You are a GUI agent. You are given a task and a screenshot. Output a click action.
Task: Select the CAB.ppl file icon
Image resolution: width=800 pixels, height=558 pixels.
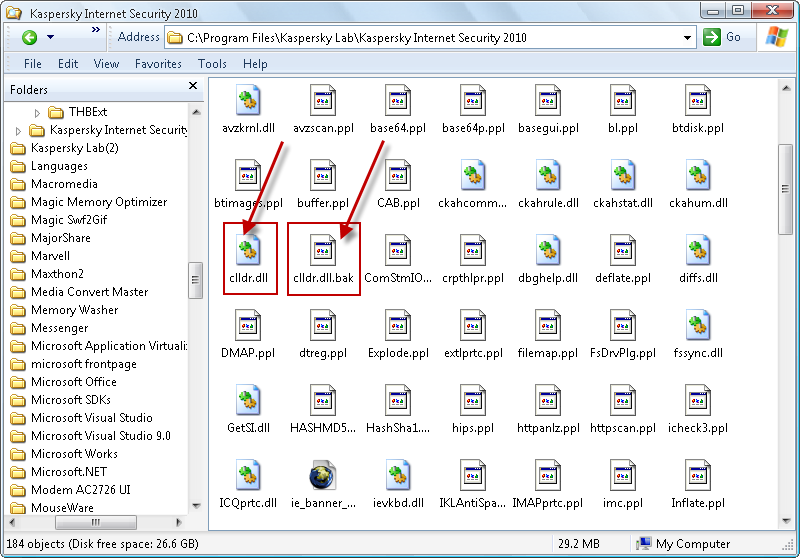click(398, 175)
